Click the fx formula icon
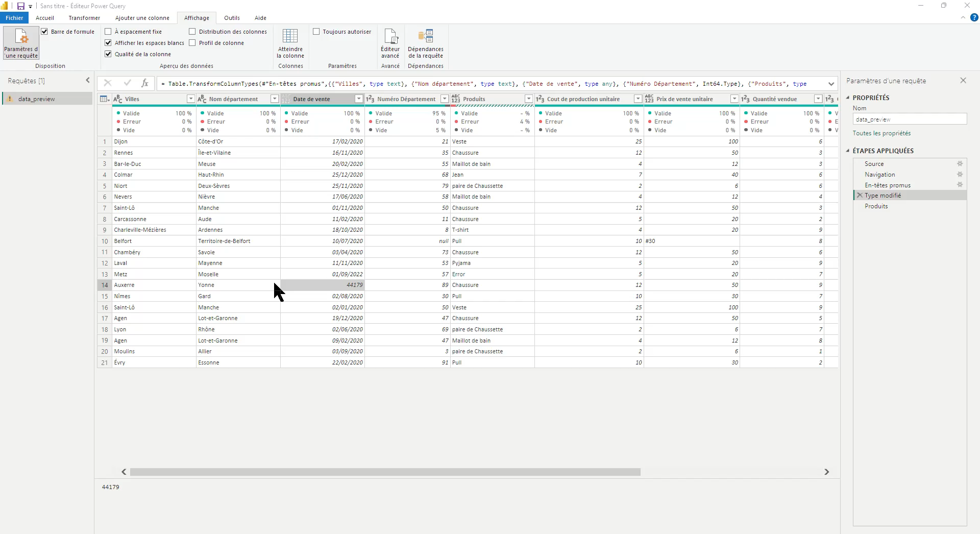The width and height of the screenshot is (980, 534). pyautogui.click(x=144, y=83)
